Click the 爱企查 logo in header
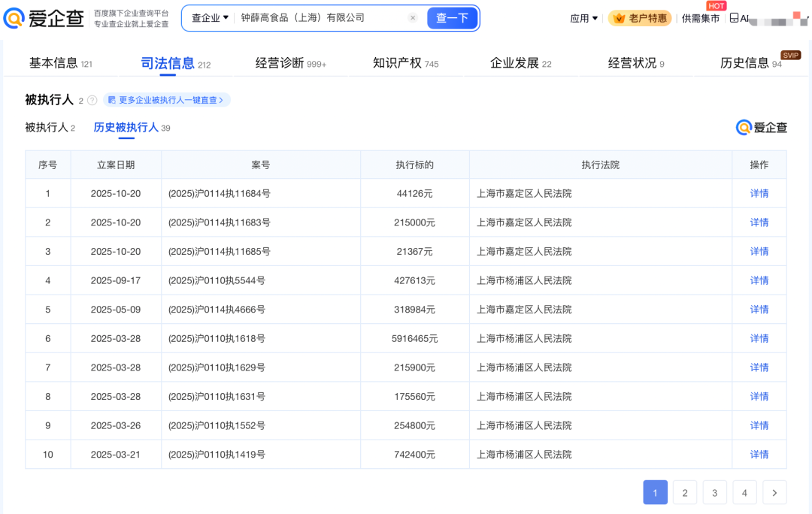This screenshot has height=514, width=812. click(44, 19)
